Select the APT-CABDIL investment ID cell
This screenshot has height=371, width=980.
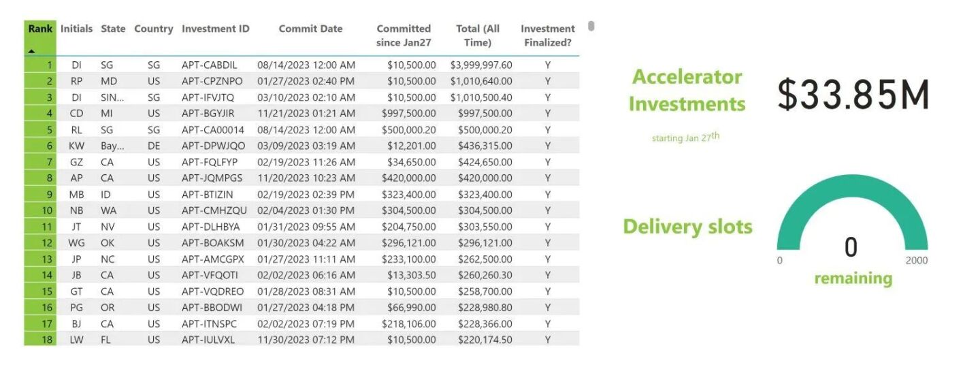(210, 65)
